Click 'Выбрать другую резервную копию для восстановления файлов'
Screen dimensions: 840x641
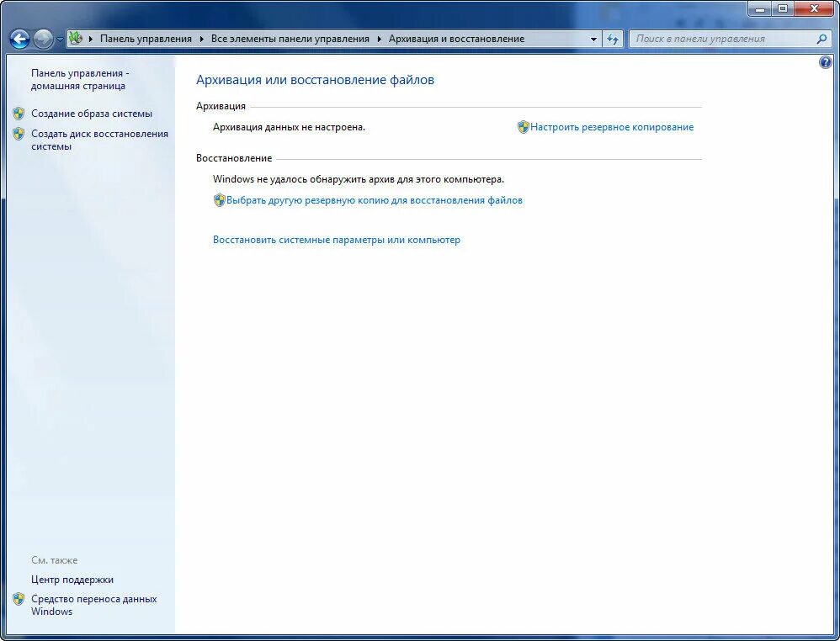click(375, 200)
